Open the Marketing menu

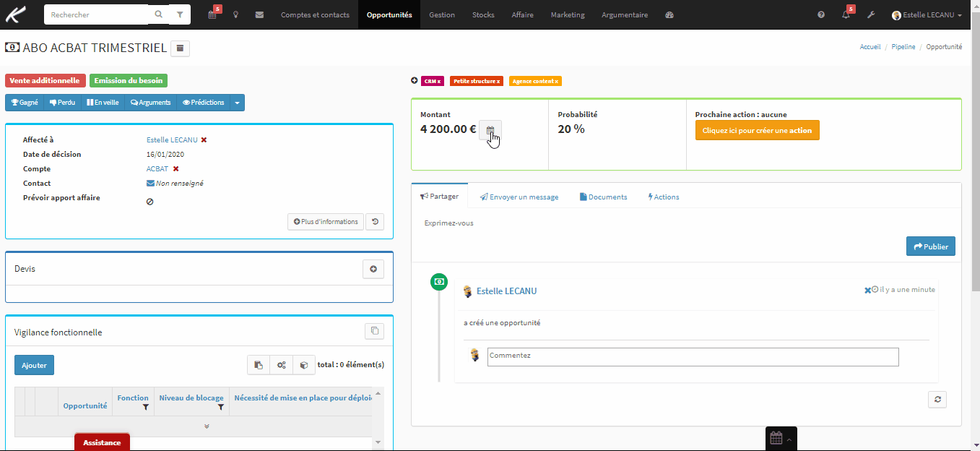(568, 14)
